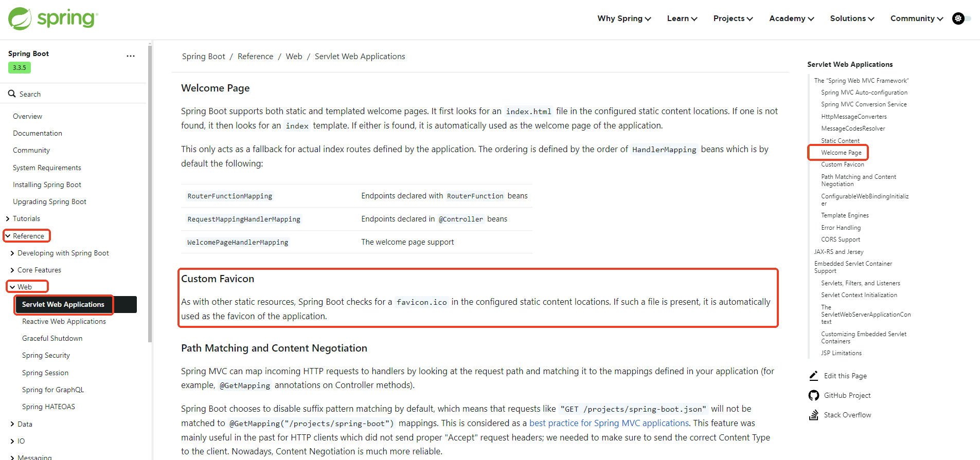The image size is (980, 460).
Task: Collapse the Web tree section
Action: click(12, 287)
